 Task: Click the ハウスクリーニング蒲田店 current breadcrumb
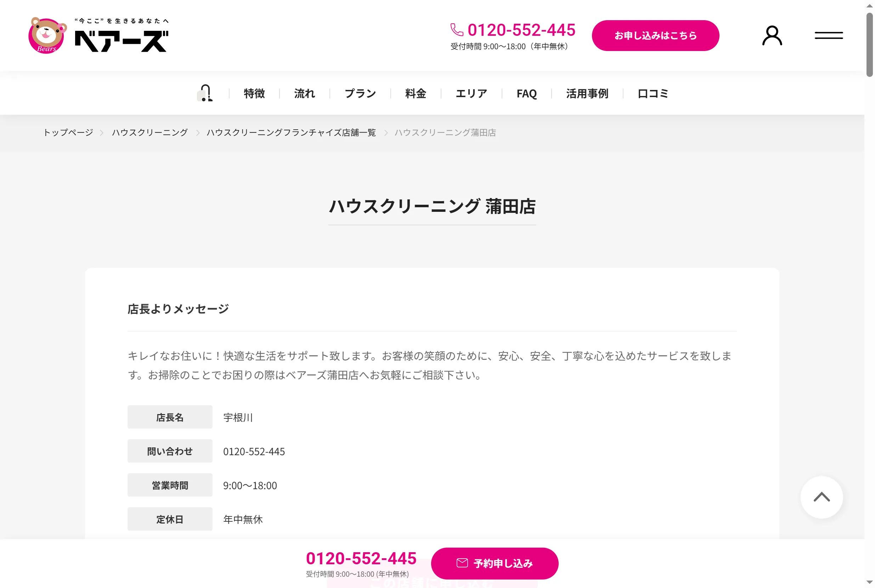[445, 132]
